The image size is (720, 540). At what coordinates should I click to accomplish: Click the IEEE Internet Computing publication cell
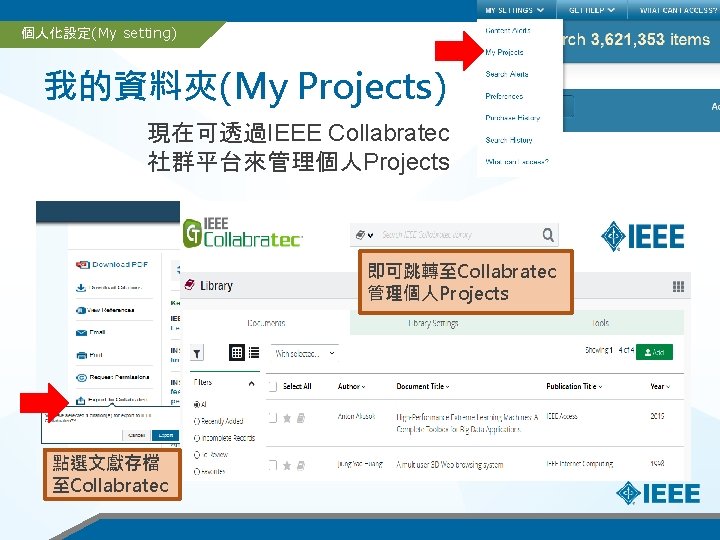pyautogui.click(x=579, y=464)
